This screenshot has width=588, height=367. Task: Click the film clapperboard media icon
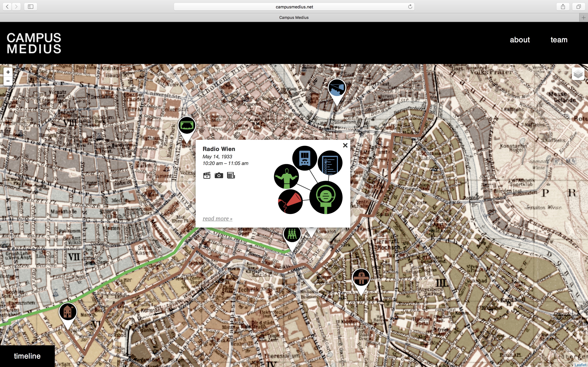pos(206,175)
